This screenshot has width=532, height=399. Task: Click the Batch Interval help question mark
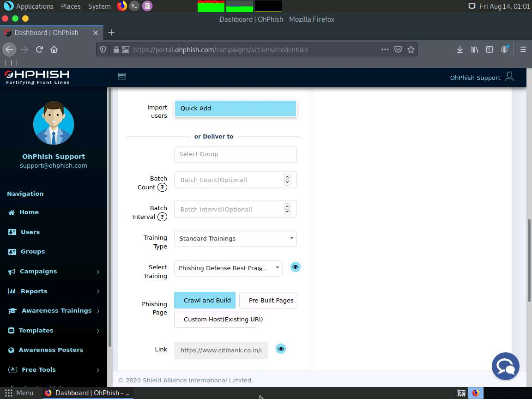click(162, 217)
